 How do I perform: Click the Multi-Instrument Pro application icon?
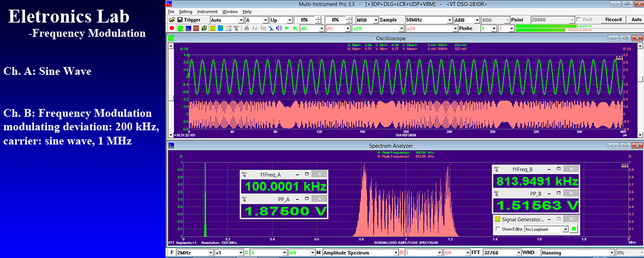click(x=169, y=4)
